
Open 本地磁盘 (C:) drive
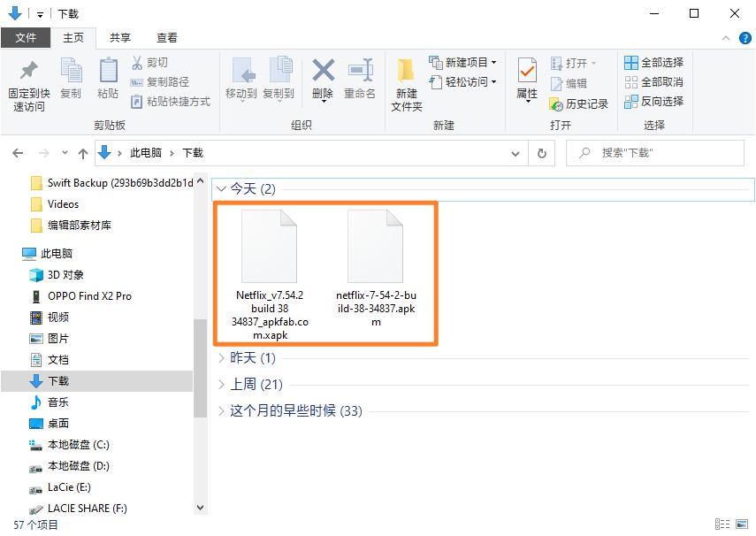coord(70,444)
